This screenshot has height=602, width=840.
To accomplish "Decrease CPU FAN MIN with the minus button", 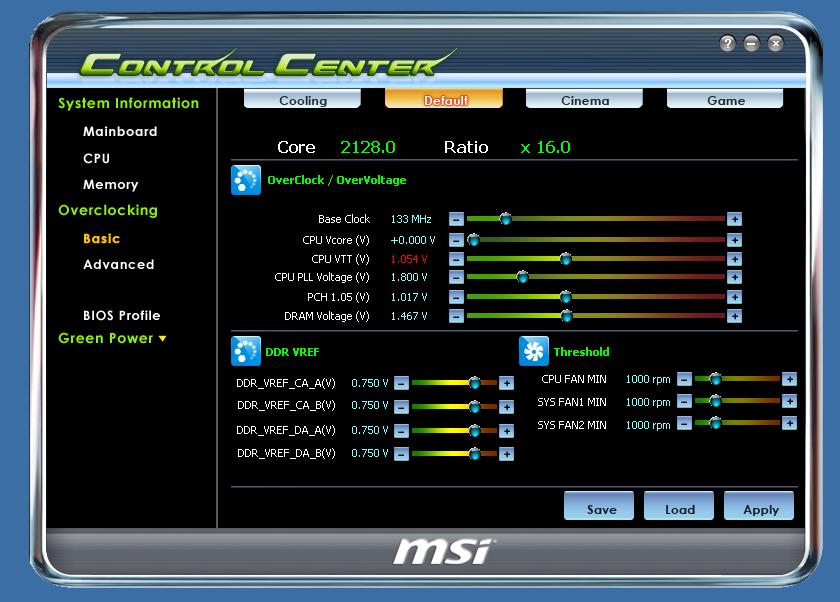I will coord(683,380).
